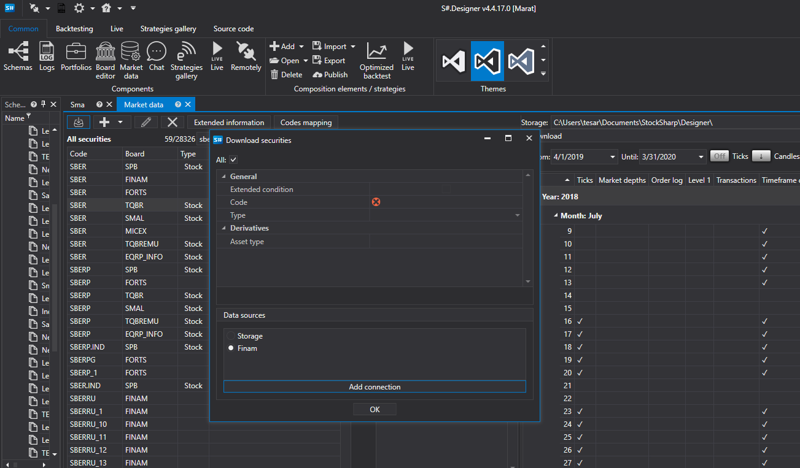800x468 pixels.
Task: Toggle the All checkbox in dialog
Action: pos(234,160)
